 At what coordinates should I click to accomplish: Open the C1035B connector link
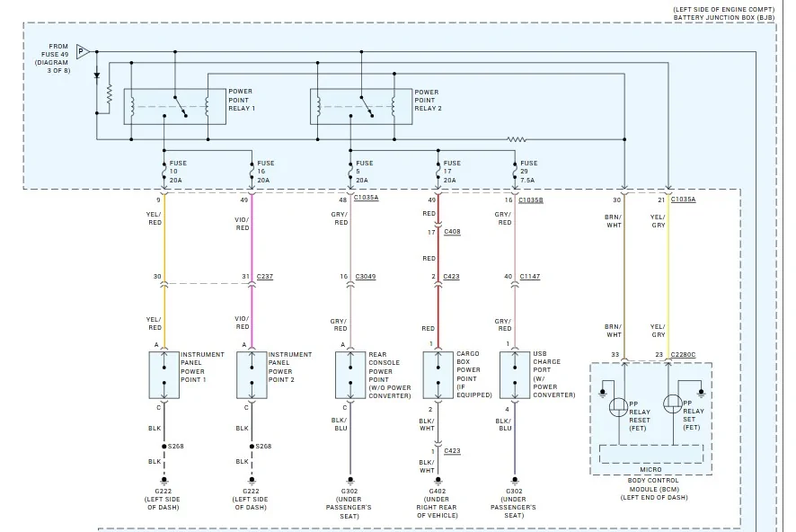click(530, 200)
